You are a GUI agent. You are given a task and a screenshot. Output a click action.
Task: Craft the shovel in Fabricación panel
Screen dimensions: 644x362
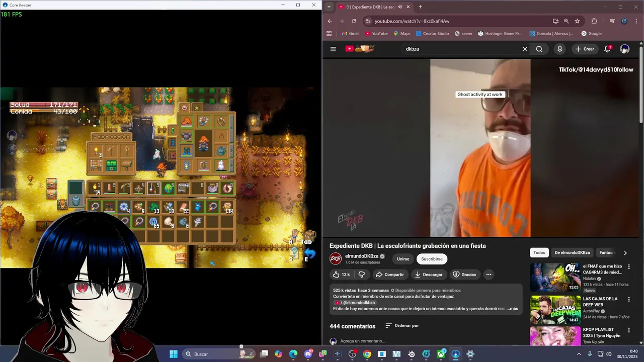127,150
